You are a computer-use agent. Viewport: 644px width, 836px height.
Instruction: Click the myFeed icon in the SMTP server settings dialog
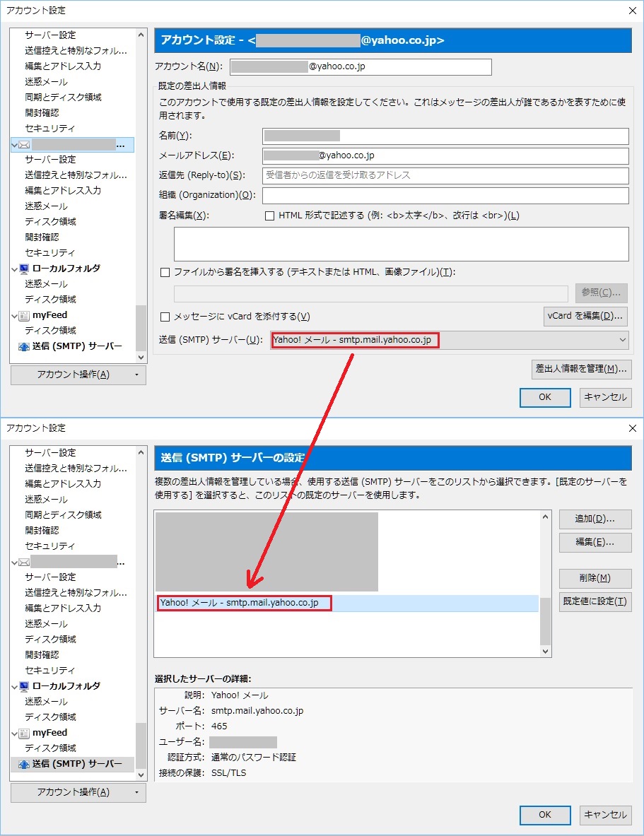24,733
